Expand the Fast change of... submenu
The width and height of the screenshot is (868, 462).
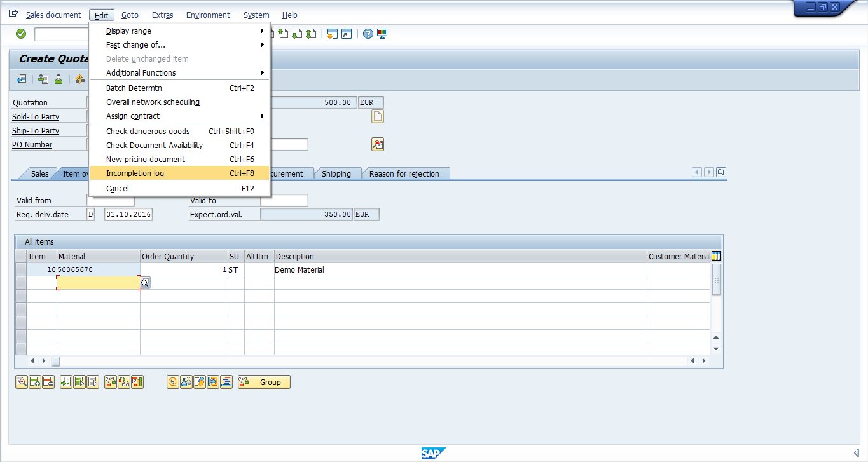click(180, 44)
